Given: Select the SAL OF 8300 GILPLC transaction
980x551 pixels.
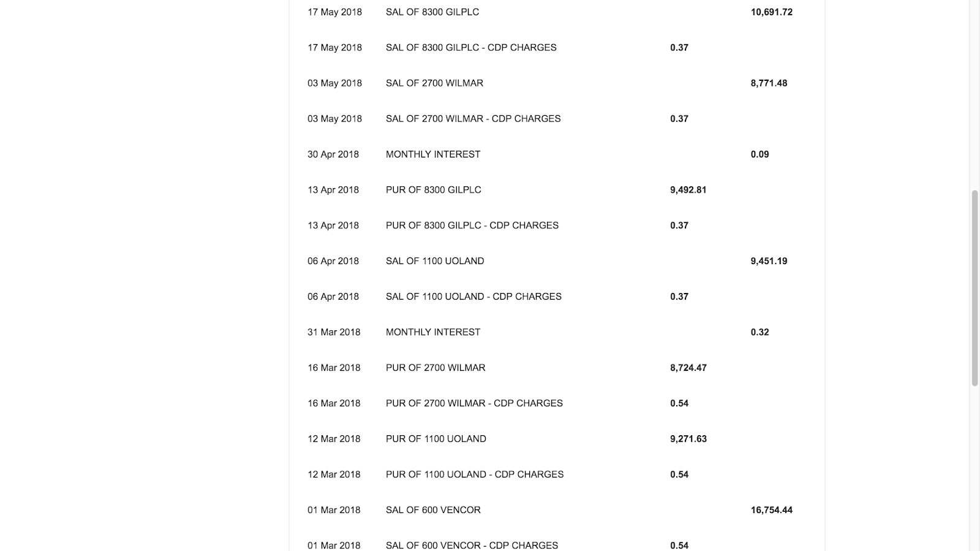Looking at the screenshot, I should pos(557,12).
